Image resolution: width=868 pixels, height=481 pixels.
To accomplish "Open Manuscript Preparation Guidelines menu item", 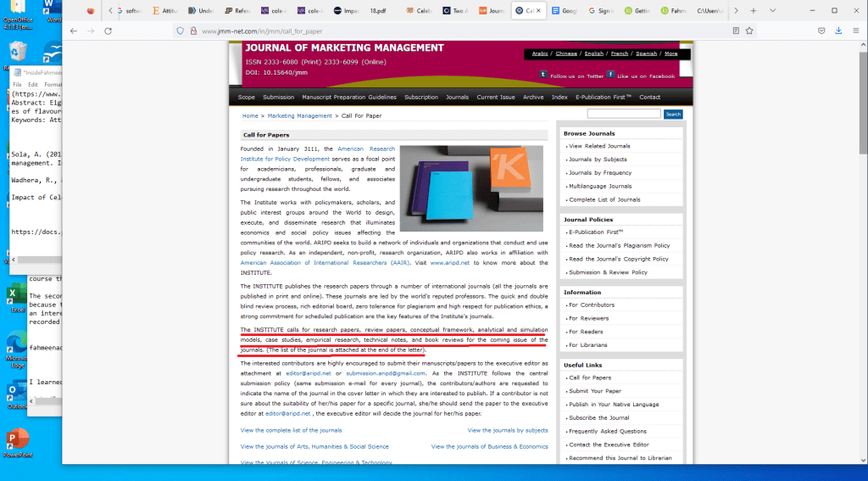I will (x=349, y=97).
